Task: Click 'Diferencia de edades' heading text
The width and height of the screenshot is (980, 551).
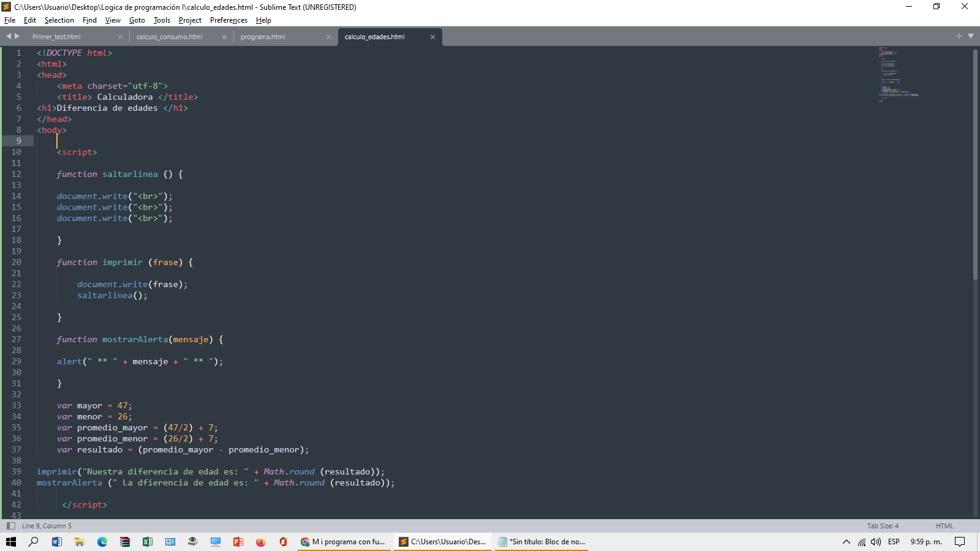Action: 107,108
